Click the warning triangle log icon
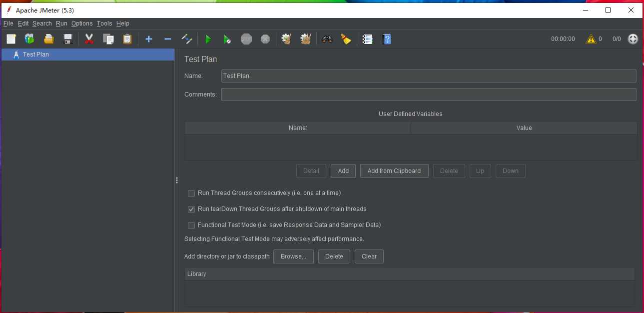The image size is (644, 313). 591,39
